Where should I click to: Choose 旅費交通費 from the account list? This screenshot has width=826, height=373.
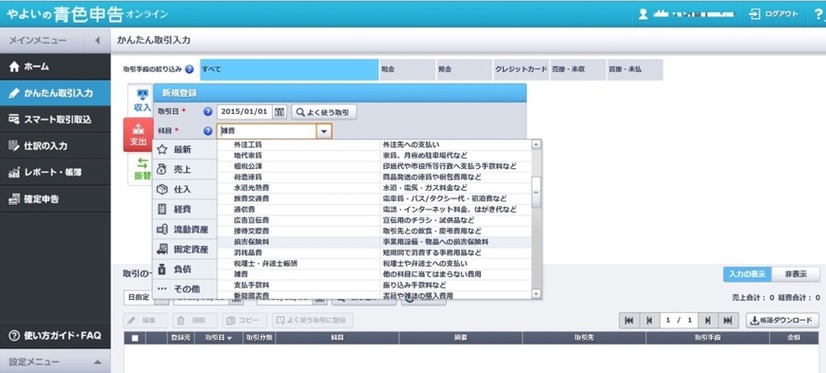click(374, 199)
